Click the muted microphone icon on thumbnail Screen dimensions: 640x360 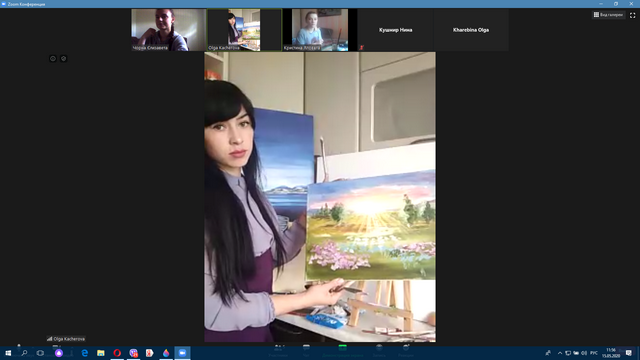361,48
